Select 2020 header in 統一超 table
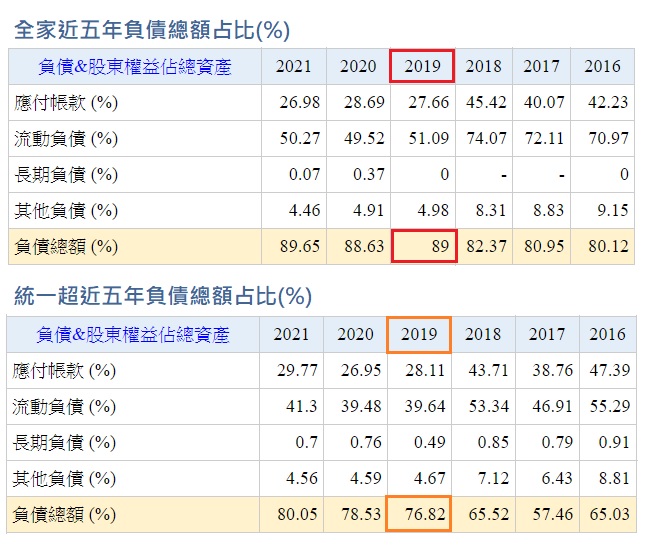This screenshot has height=549, width=646. (355, 334)
